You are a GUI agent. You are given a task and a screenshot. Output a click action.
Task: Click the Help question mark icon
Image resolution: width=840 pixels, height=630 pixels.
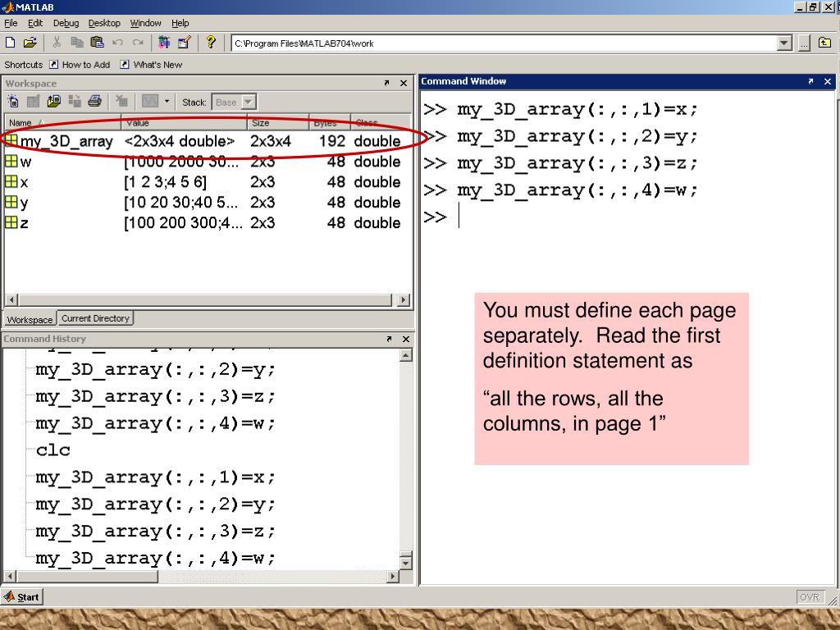point(211,42)
